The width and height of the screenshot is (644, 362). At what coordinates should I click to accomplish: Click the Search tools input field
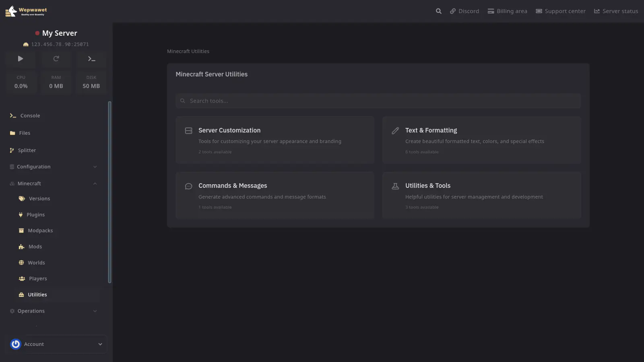pyautogui.click(x=378, y=101)
